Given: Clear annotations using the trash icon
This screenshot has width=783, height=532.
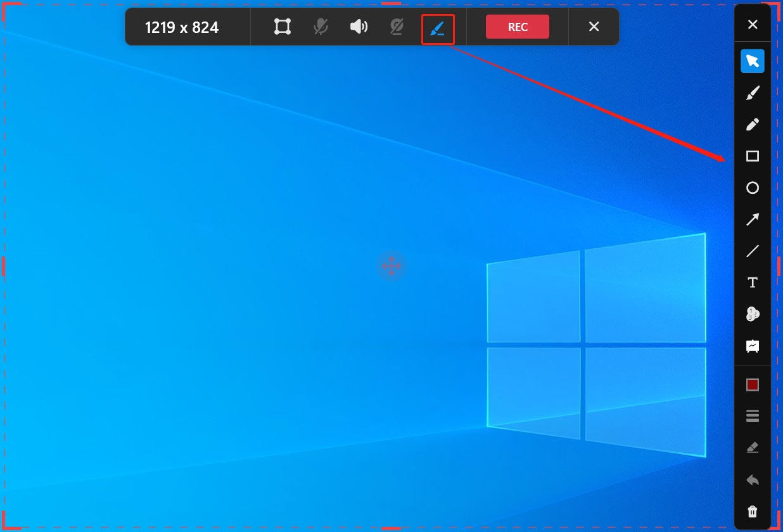Looking at the screenshot, I should click(x=753, y=511).
